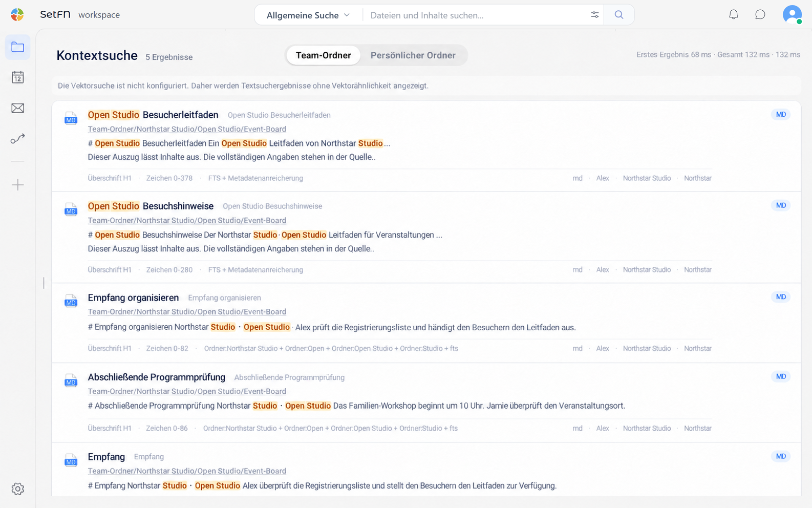Open the Empfang organisieren result
Image resolution: width=812 pixels, height=508 pixels.
tap(133, 298)
